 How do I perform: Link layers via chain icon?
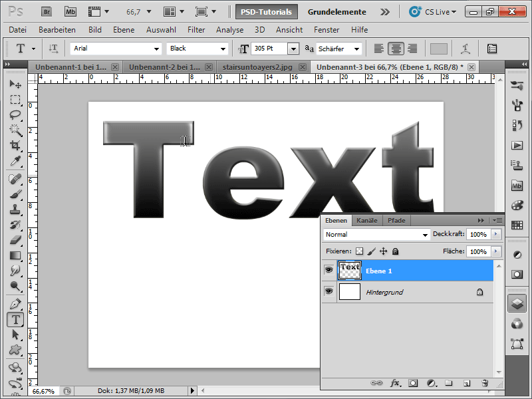(376, 383)
